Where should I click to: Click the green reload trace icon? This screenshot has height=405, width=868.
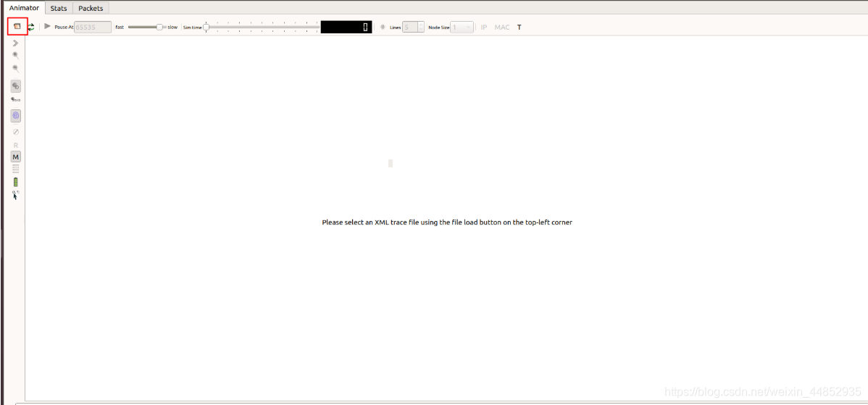(x=30, y=27)
